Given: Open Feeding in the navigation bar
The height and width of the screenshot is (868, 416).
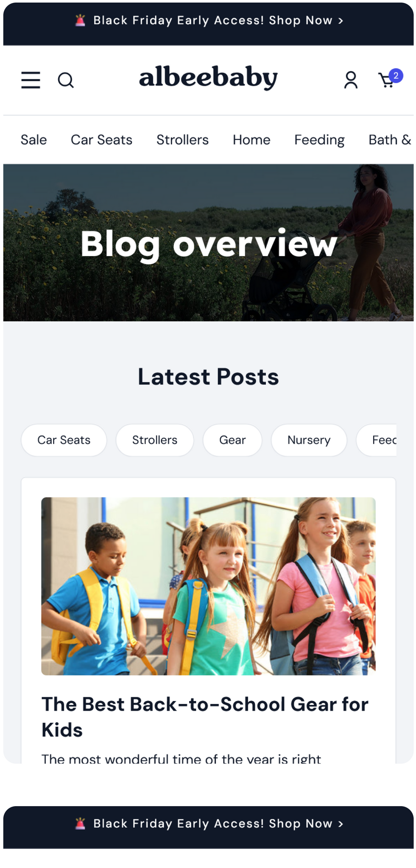Looking at the screenshot, I should point(319,140).
